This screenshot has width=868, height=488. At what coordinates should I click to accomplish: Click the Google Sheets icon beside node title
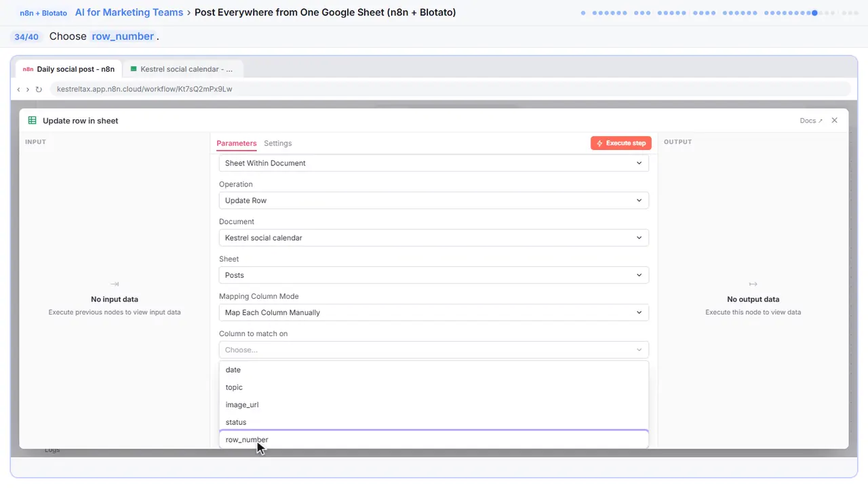pos(32,121)
